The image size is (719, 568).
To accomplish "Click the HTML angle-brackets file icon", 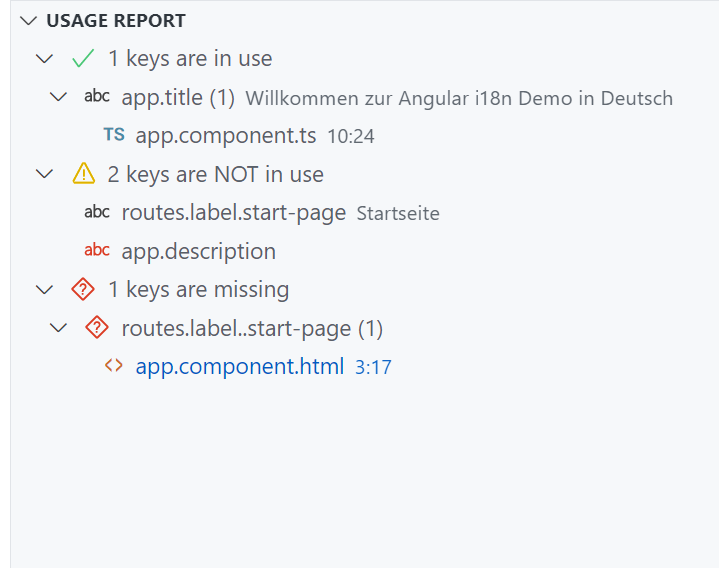I will pos(114,365).
